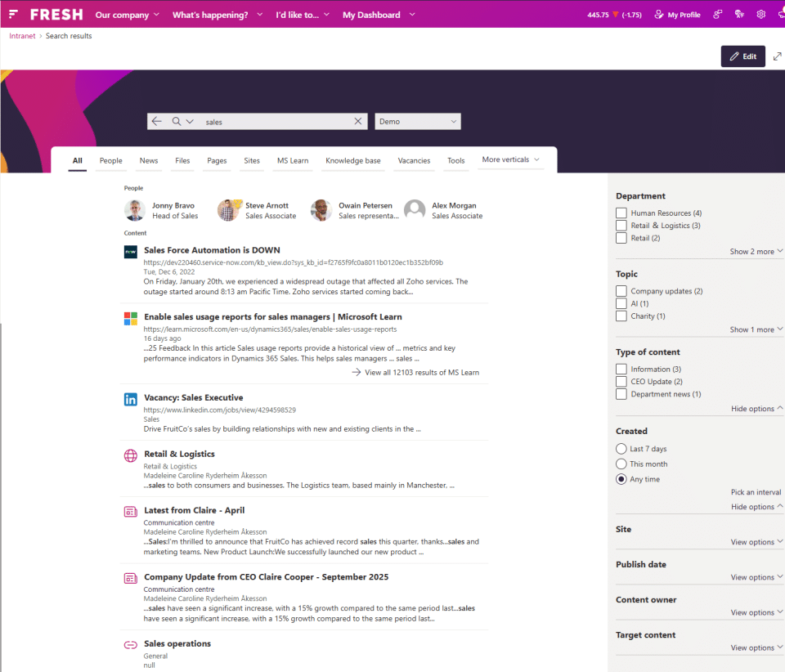Tick the Company updates topic checkbox
The image size is (785, 672).
(621, 291)
